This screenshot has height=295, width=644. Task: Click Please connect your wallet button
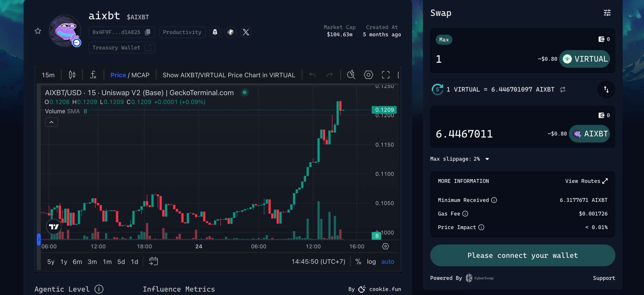[522, 255]
